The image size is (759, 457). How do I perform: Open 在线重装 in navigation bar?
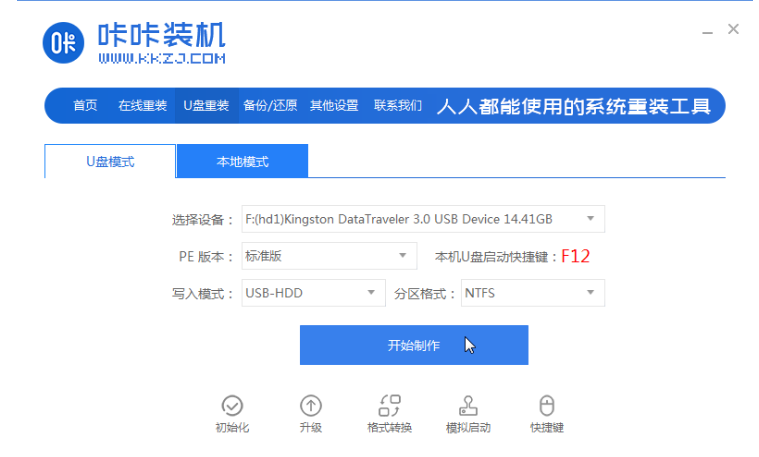pyautogui.click(x=142, y=105)
